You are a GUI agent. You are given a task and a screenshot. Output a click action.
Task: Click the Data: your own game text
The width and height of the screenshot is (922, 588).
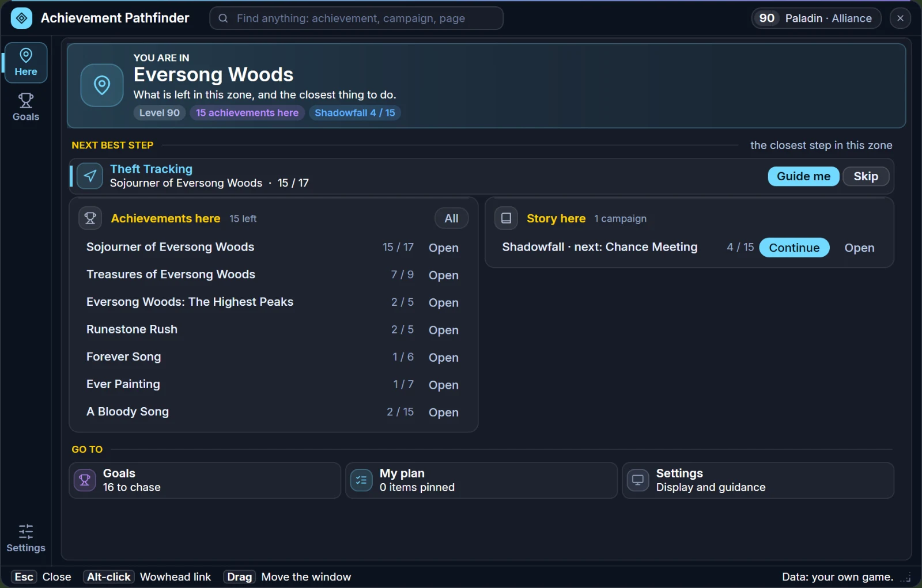(x=837, y=577)
